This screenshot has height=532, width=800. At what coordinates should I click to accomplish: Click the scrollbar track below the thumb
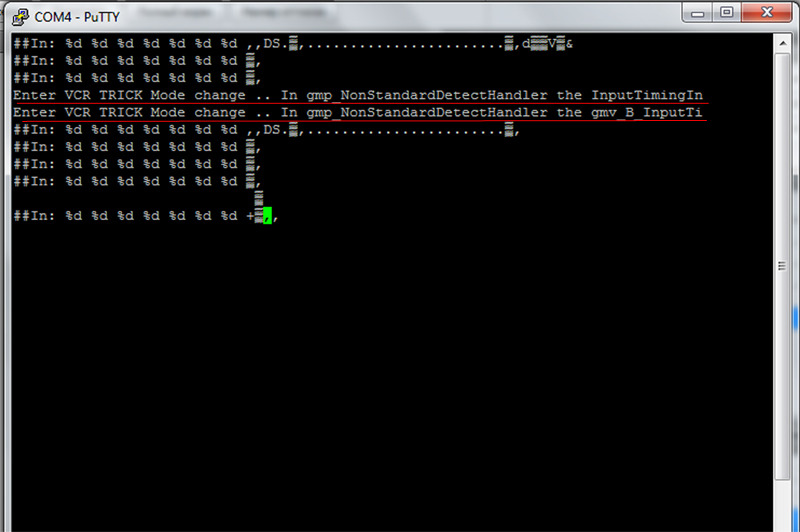click(x=782, y=505)
